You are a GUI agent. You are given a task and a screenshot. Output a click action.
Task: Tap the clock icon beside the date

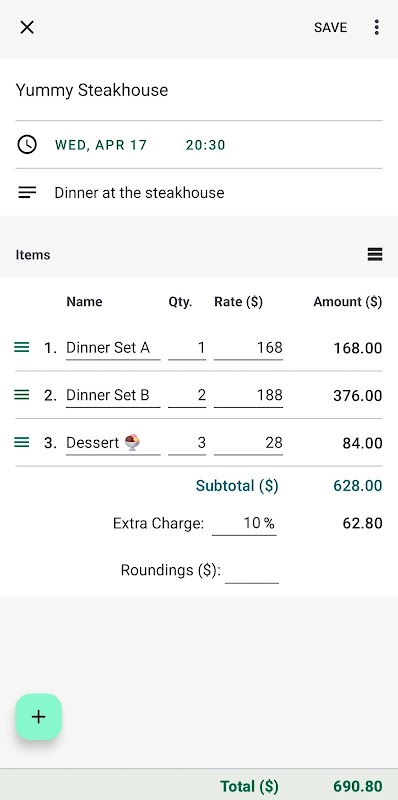tap(27, 145)
